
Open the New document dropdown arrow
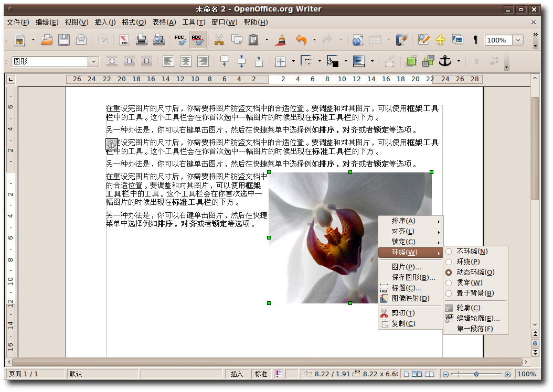pos(33,40)
